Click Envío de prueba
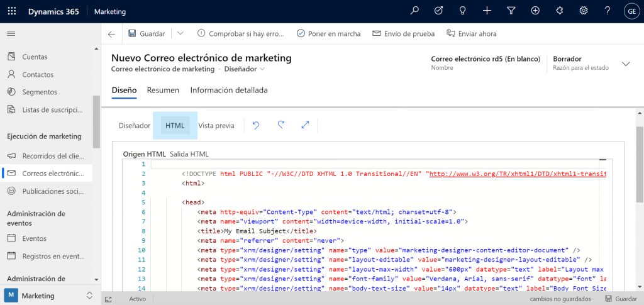 (404, 34)
